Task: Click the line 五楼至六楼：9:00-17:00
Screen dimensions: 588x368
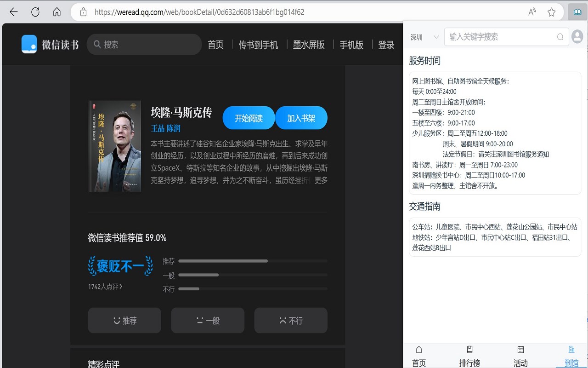Action: (x=443, y=123)
